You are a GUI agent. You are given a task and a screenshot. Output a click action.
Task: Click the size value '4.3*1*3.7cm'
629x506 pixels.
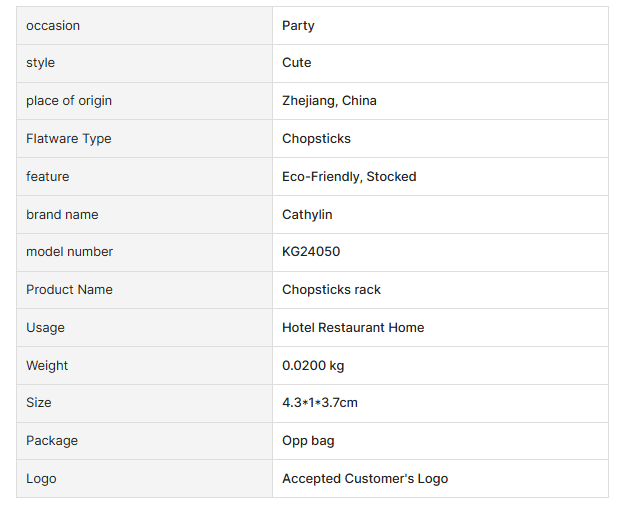[x=320, y=403]
